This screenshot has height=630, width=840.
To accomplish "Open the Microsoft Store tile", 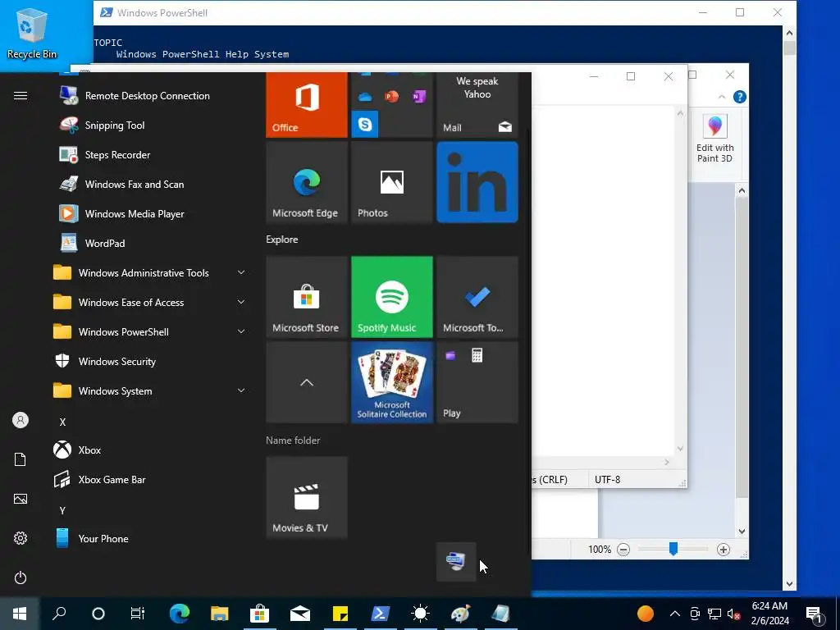I will [x=307, y=297].
